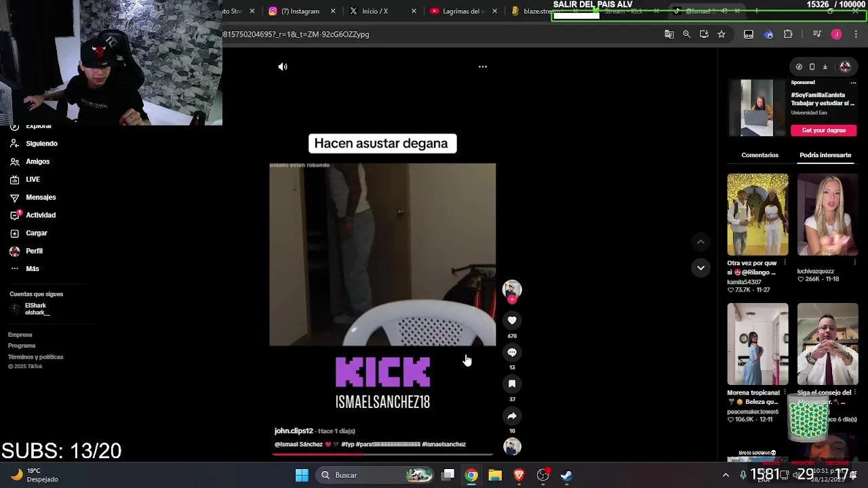Open the three-dot options above the video
868x488 pixels.
pos(483,66)
